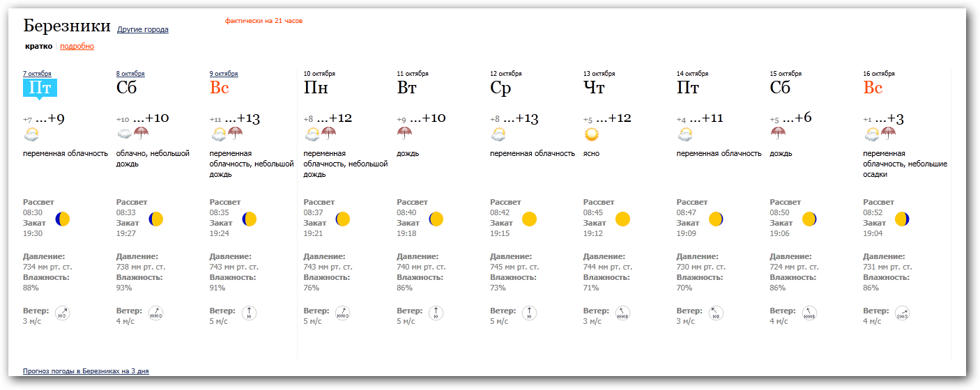Click the wind direction compass for 9 октября

(x=249, y=313)
